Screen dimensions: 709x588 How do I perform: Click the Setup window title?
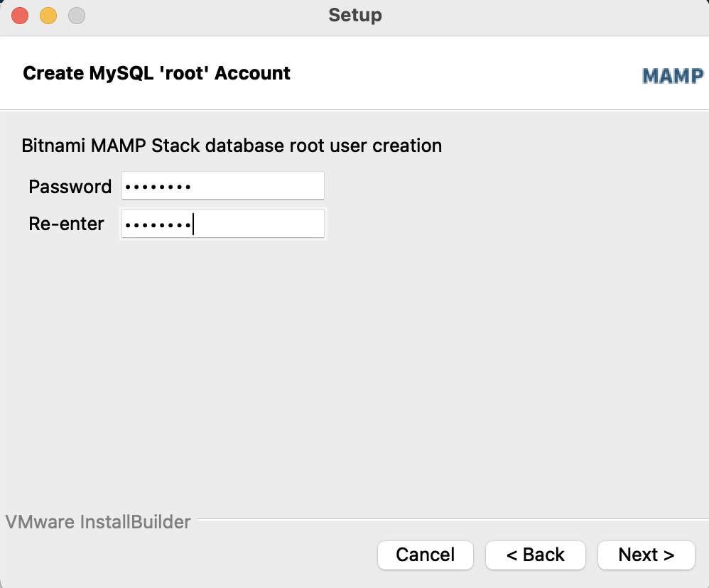[355, 16]
